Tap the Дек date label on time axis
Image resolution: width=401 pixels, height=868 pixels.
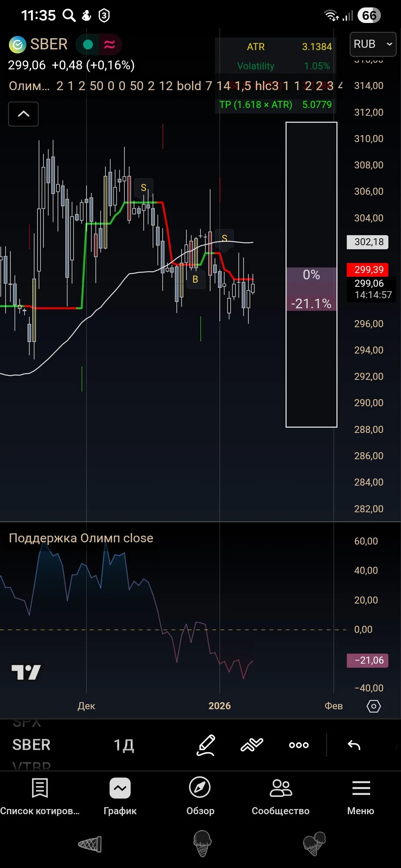point(86,706)
